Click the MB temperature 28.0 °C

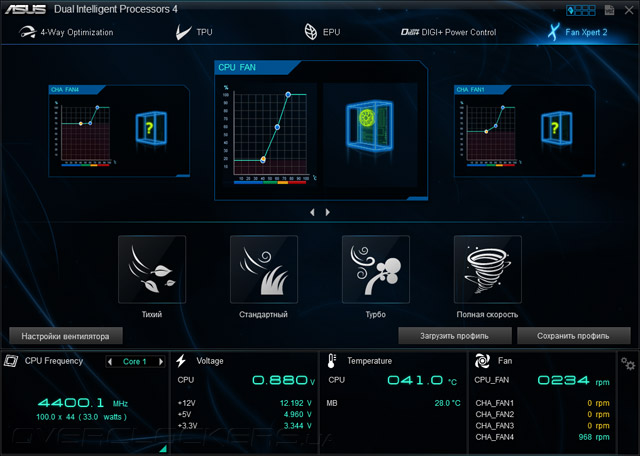click(x=447, y=403)
